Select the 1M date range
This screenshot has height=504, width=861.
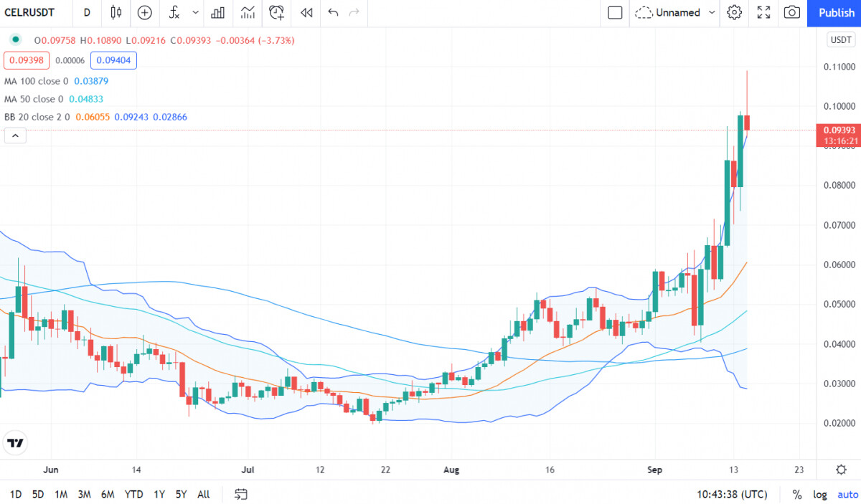click(x=61, y=494)
